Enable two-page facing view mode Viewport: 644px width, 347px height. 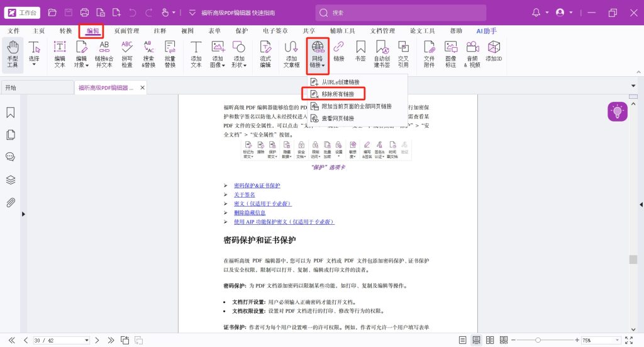pyautogui.click(x=490, y=340)
